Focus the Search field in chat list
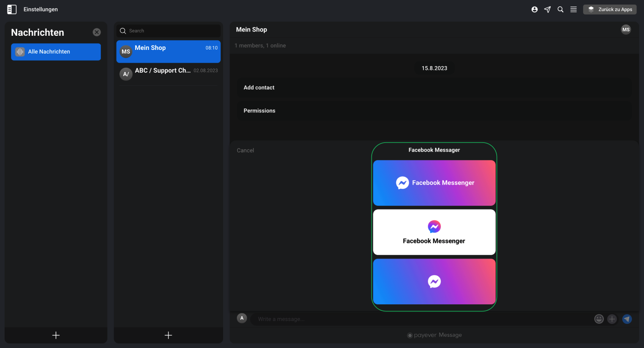This screenshot has width=644, height=348. click(x=168, y=31)
